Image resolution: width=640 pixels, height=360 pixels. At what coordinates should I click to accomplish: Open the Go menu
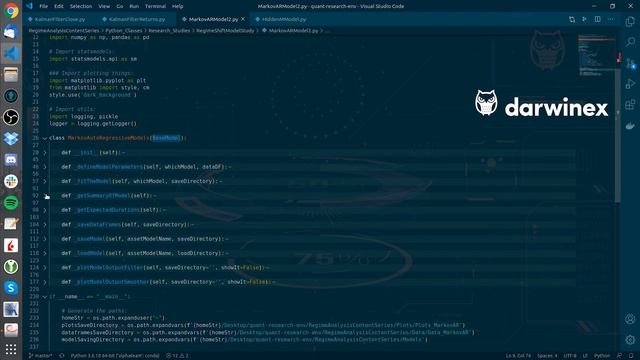pyautogui.click(x=120, y=6)
